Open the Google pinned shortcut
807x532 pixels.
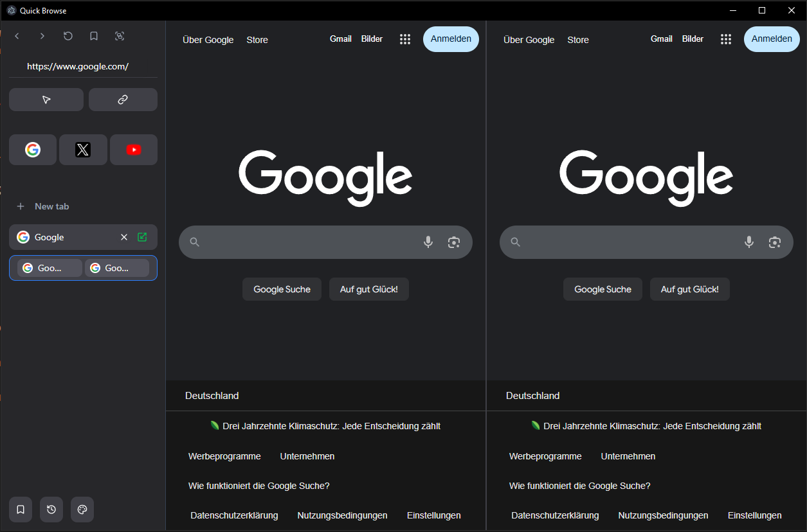click(x=33, y=150)
